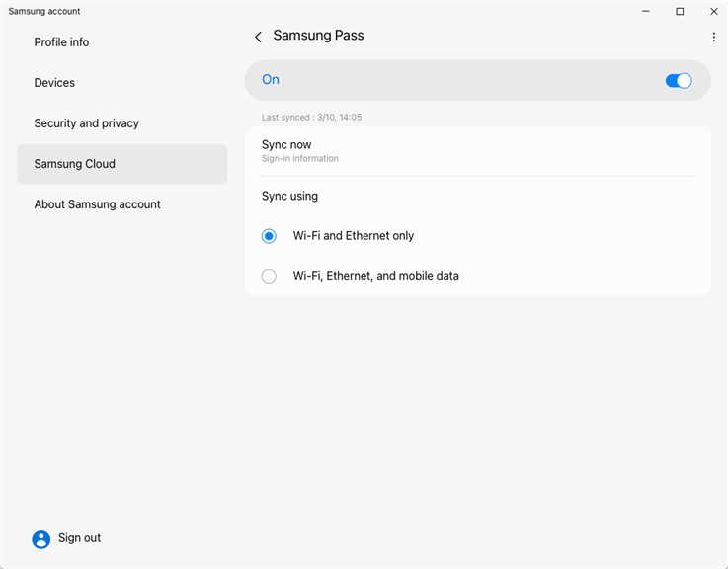728x569 pixels.
Task: Open the three-dot more options menu
Action: [714, 37]
